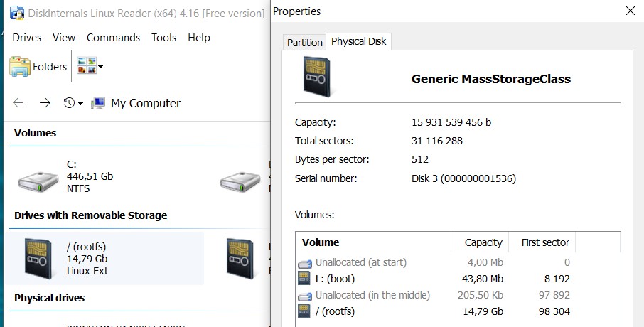644x327 pixels.
Task: Click the second hard drive icon under Volumes
Action: [x=240, y=181]
